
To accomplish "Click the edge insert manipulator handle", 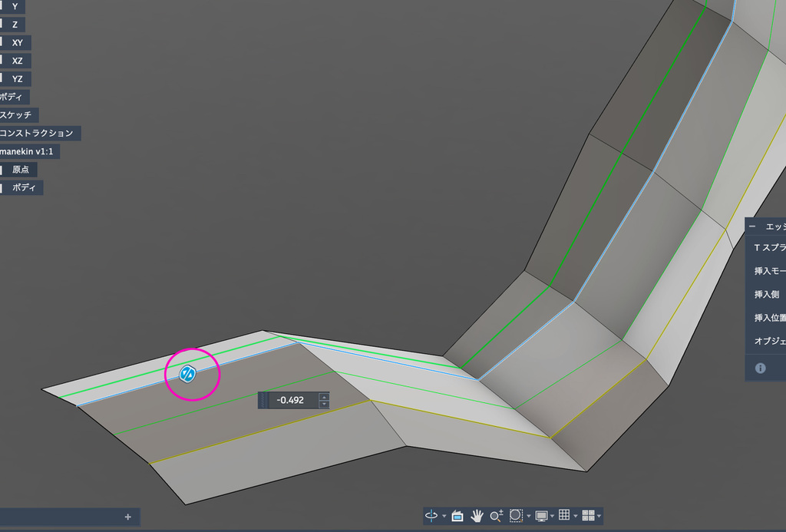I will point(187,374).
